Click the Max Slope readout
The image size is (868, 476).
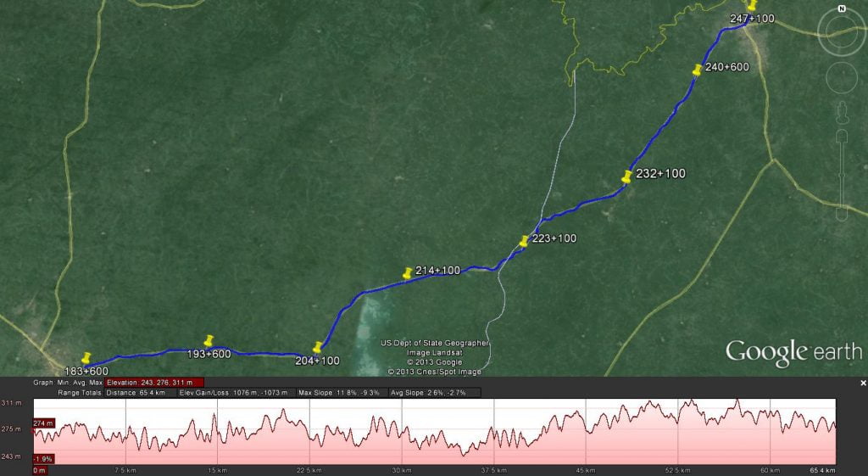[x=342, y=393]
